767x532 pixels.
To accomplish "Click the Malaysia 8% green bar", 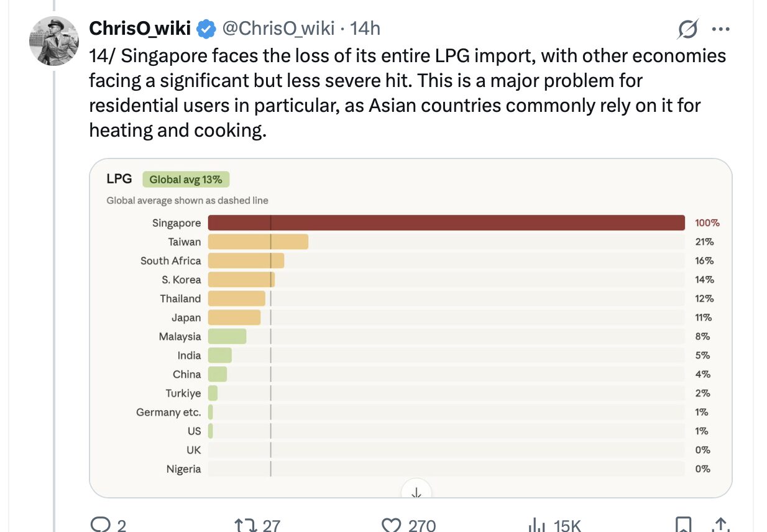I will tap(227, 336).
